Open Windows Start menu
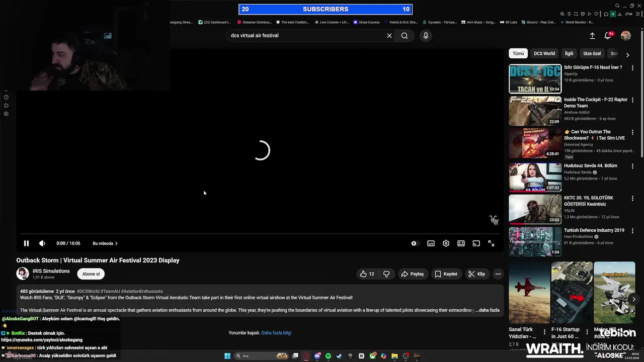The height and width of the screenshot is (362, 644). (227, 356)
